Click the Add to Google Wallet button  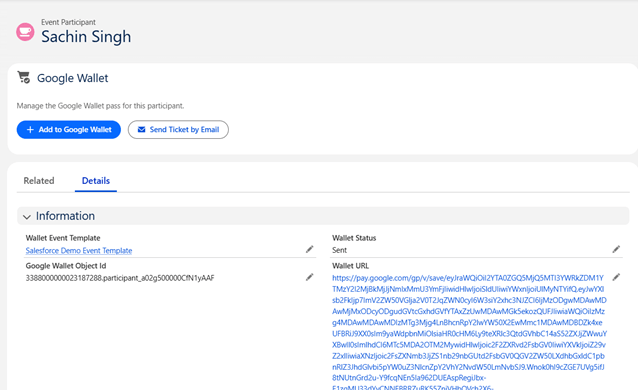69,129
